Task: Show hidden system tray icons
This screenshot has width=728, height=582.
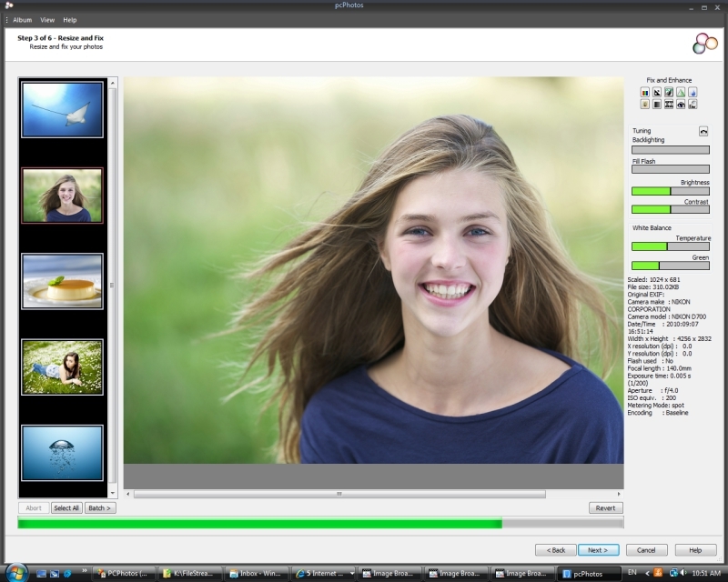Action: point(647,573)
